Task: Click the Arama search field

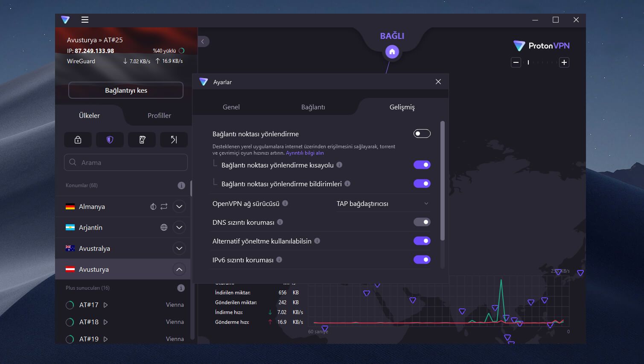Action: (126, 162)
